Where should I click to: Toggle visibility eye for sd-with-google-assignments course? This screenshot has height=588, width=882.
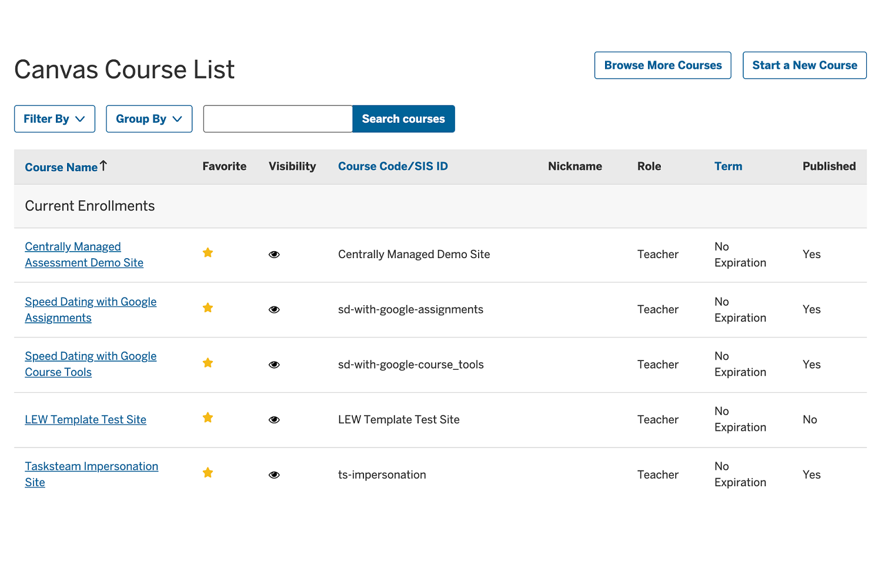[x=274, y=310]
